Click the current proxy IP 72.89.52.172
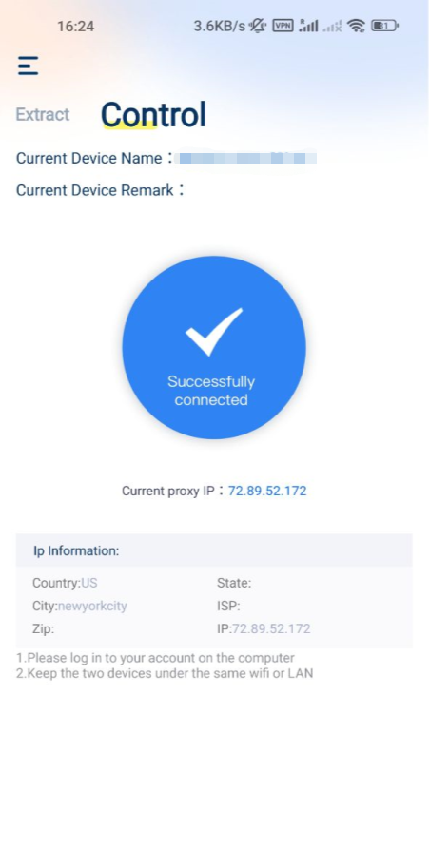430x868 pixels. point(267,491)
